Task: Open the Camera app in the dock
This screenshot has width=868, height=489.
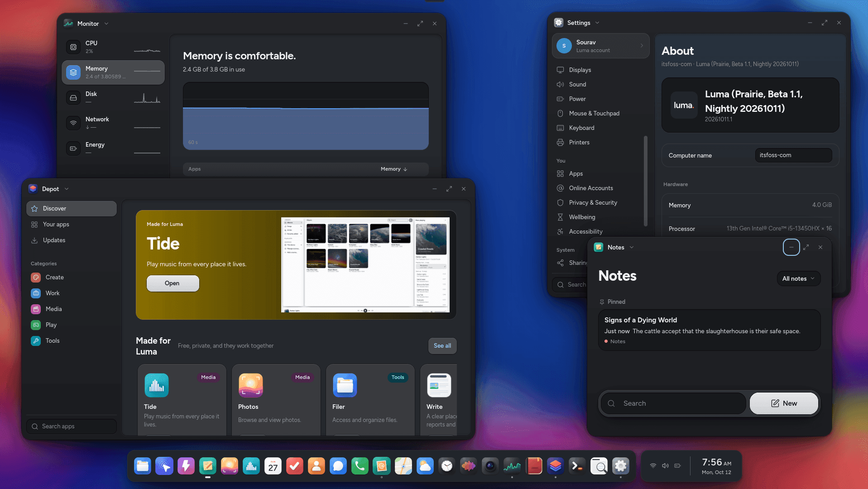Action: coord(490,466)
